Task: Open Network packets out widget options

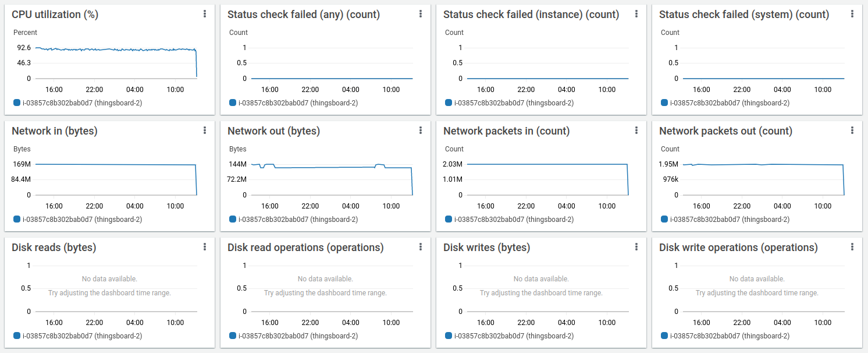Action: (x=852, y=130)
